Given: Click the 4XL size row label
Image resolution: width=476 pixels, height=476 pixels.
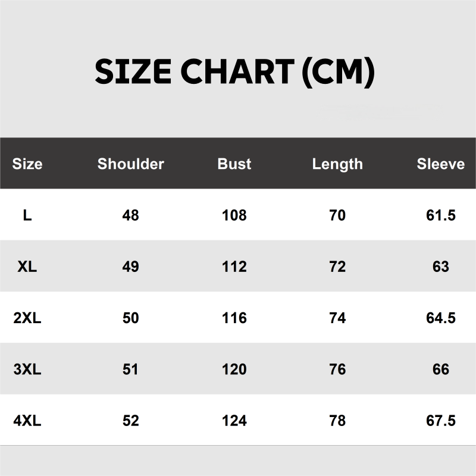Looking at the screenshot, I should tap(27, 421).
